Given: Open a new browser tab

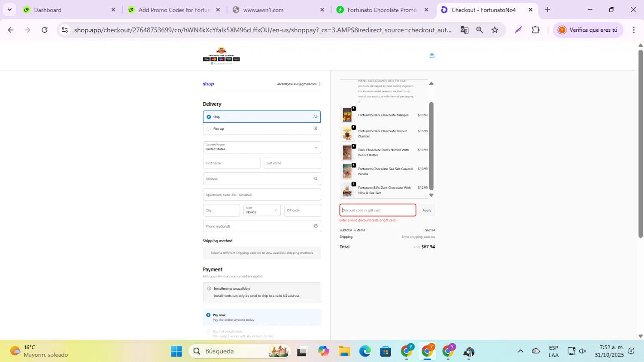Looking at the screenshot, I should click(x=547, y=9).
